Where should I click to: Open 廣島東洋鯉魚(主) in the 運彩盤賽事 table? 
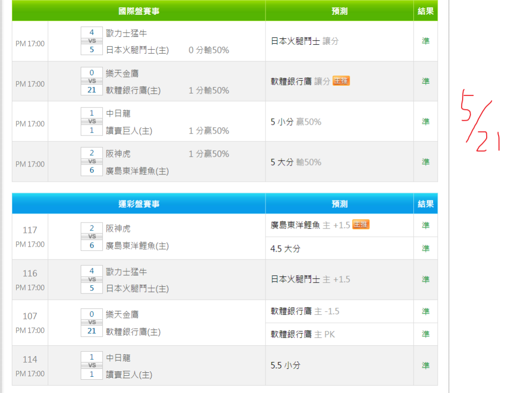tap(137, 246)
